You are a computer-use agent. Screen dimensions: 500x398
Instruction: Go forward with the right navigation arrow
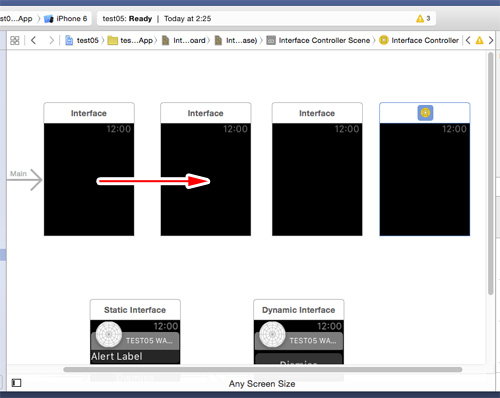tap(51, 40)
